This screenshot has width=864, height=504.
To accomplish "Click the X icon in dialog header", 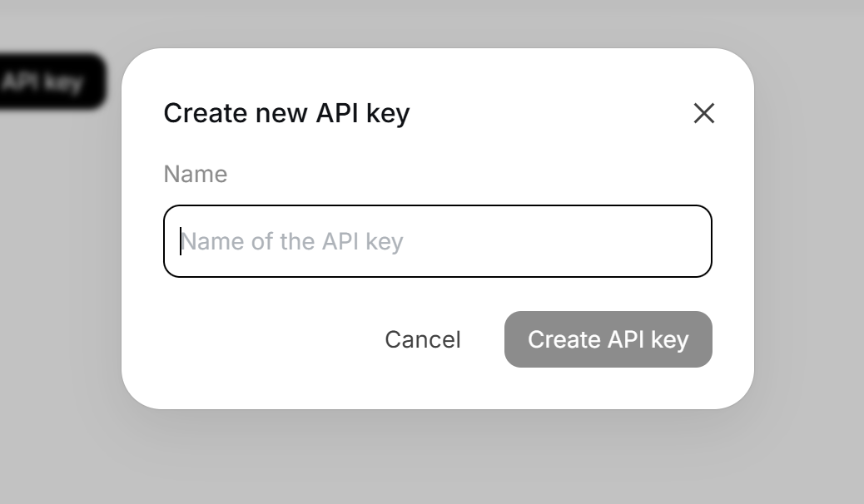I will tap(703, 113).
